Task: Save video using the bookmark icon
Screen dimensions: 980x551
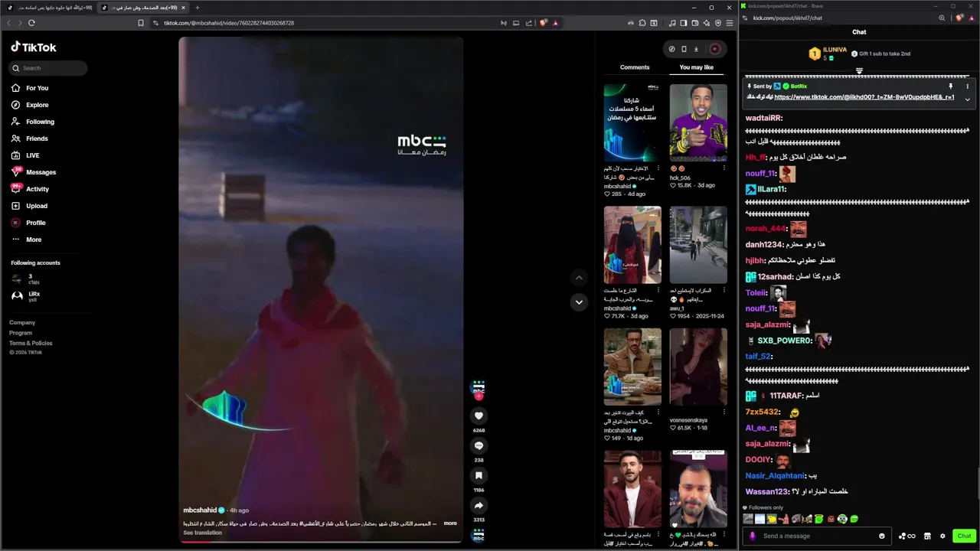Action: (x=479, y=475)
